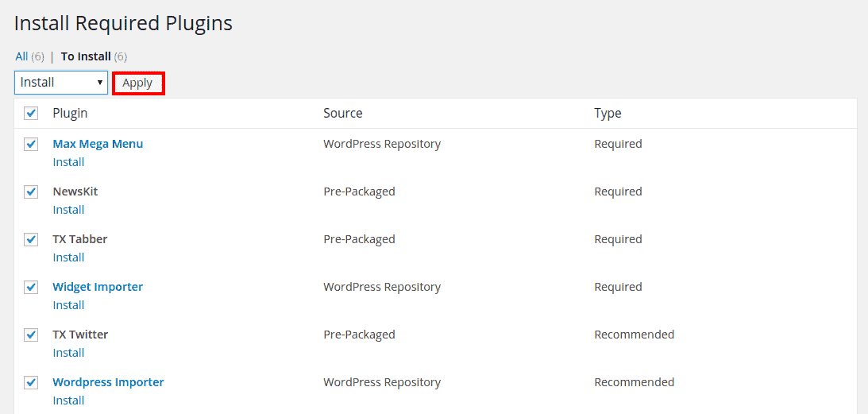Image resolution: width=868 pixels, height=414 pixels.
Task: Click the Source column header
Action: [x=343, y=113]
